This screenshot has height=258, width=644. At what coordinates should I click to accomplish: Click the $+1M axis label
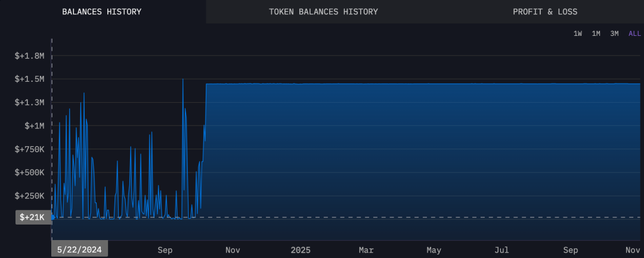click(34, 126)
